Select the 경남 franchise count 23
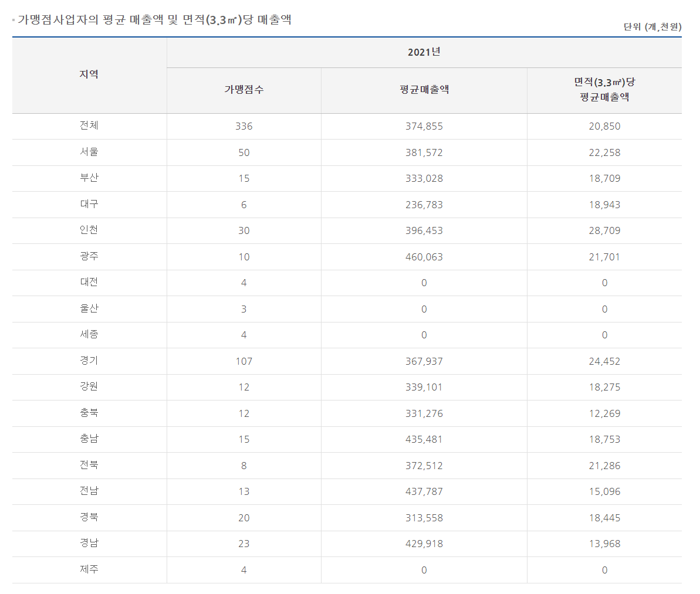The height and width of the screenshot is (594, 700). (244, 544)
